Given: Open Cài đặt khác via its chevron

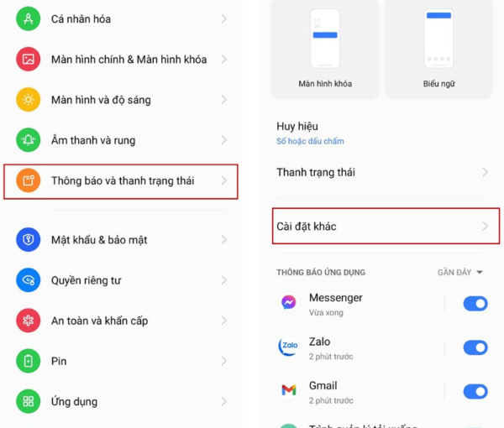Looking at the screenshot, I should [x=485, y=226].
